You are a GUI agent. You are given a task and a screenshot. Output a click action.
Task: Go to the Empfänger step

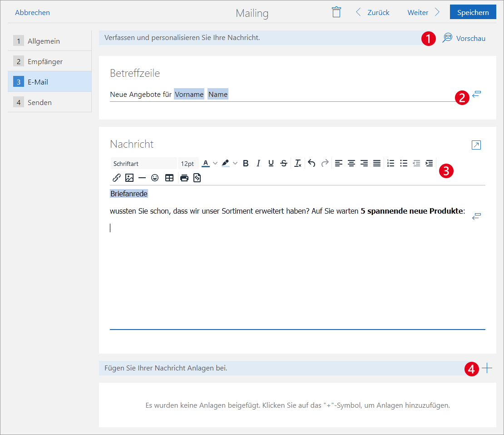tap(45, 61)
